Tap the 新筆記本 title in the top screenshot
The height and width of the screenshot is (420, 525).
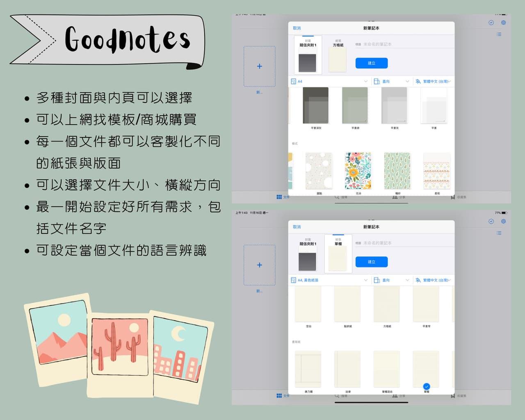point(371,28)
